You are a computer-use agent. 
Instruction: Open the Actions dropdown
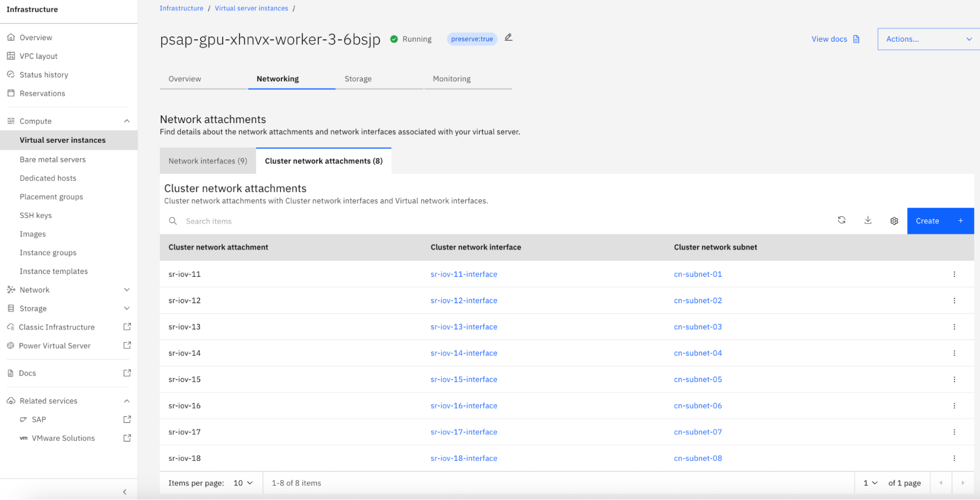(928, 39)
